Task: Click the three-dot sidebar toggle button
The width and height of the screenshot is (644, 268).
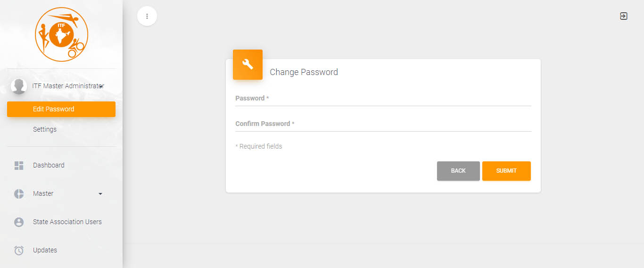Action: point(147,16)
